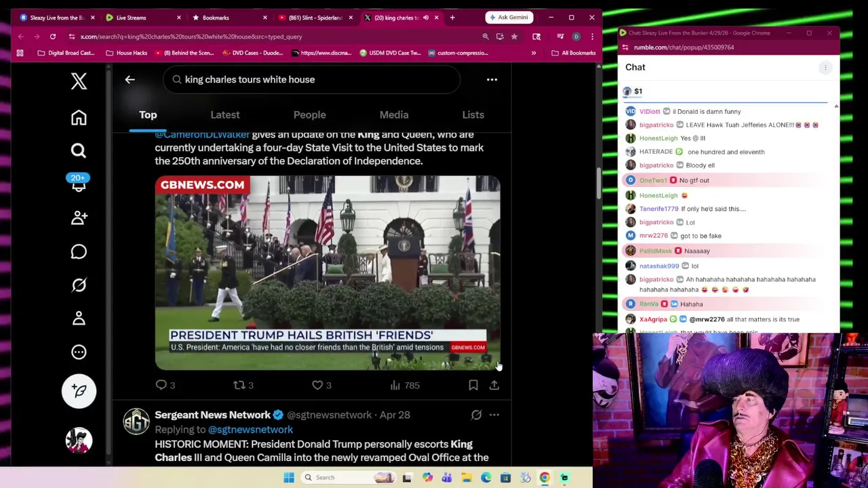Reply to the GB News post

pos(165,385)
